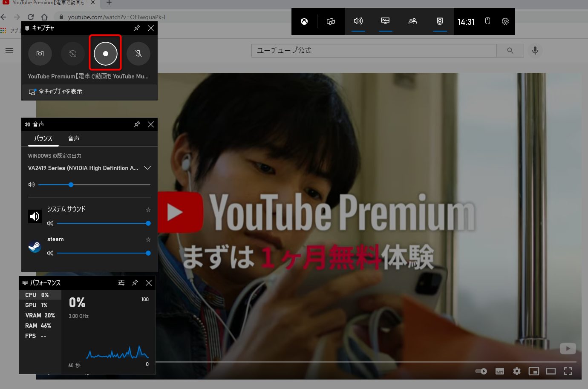This screenshot has height=389, width=588.
Task: Select the VRAM metric row
Action: pos(40,315)
